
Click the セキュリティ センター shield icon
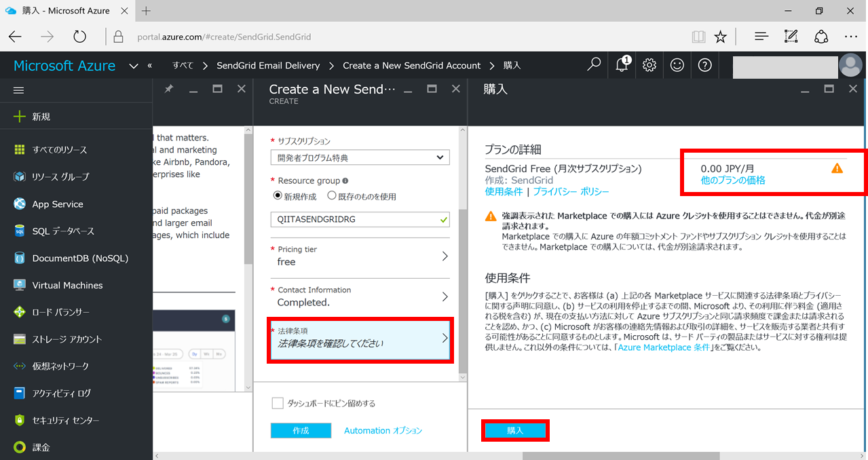pyautogui.click(x=20, y=421)
